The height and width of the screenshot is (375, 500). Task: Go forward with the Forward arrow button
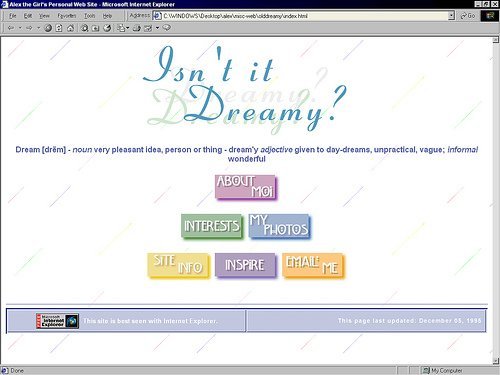tap(29, 28)
